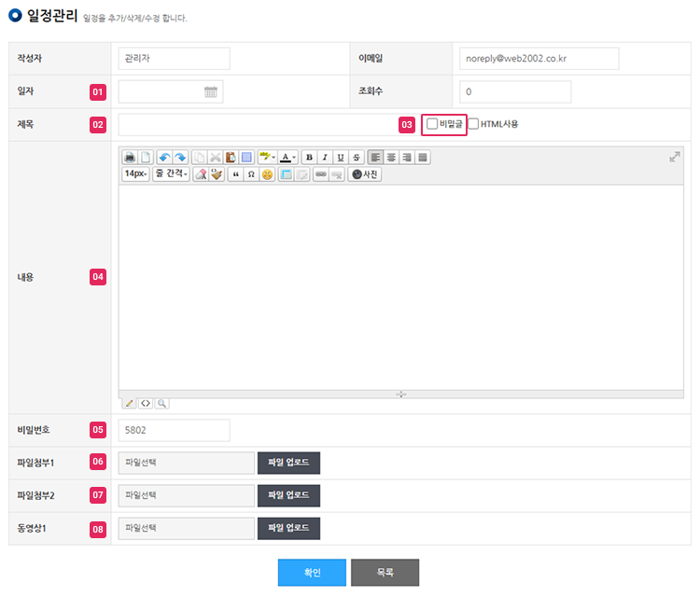
Task: Insert a blockquote
Action: [236, 174]
